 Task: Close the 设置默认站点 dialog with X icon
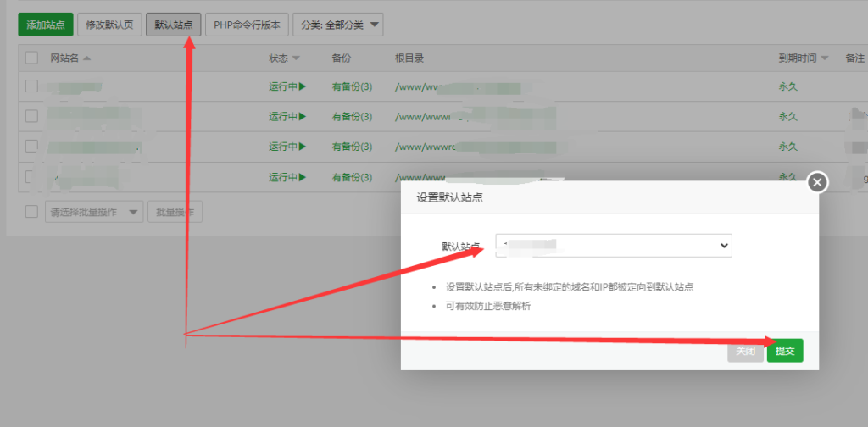pos(818,182)
